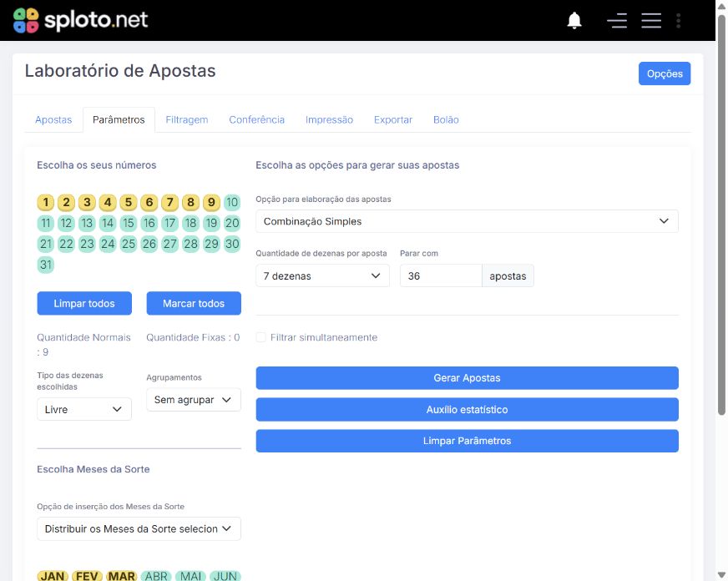Open the hamburger menu icon

651,20
